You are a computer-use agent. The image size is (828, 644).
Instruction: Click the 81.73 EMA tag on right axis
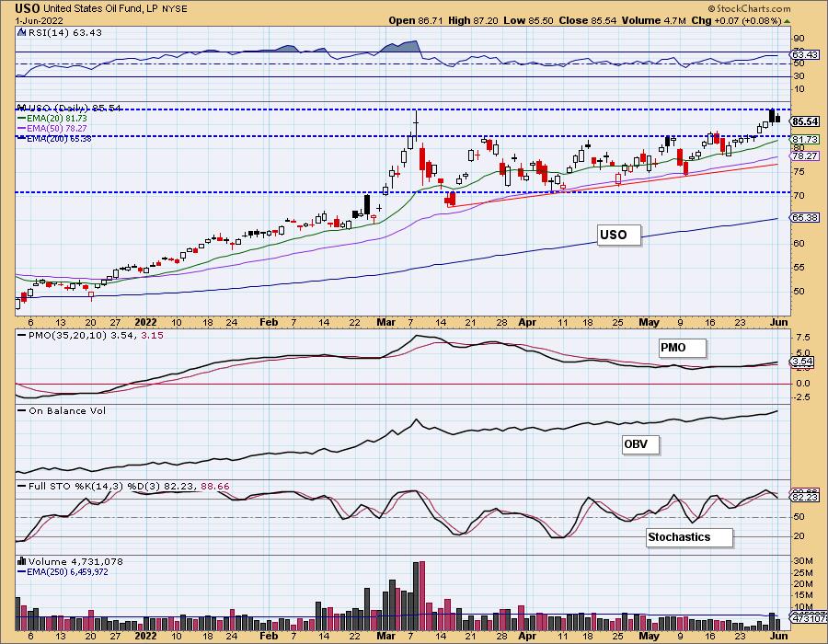pyautogui.click(x=805, y=139)
